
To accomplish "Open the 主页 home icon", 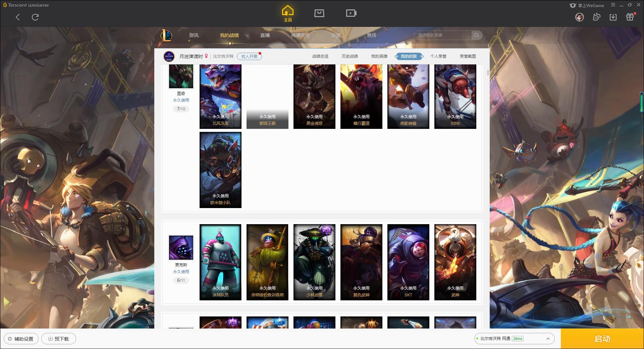I will click(287, 14).
